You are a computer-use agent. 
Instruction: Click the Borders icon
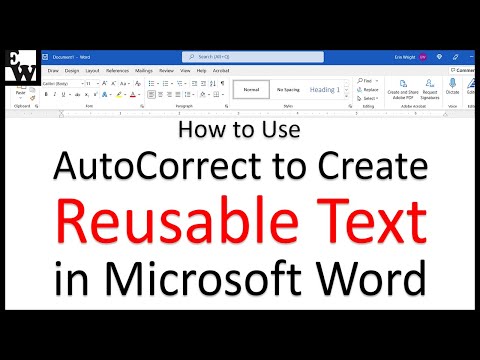216,95
